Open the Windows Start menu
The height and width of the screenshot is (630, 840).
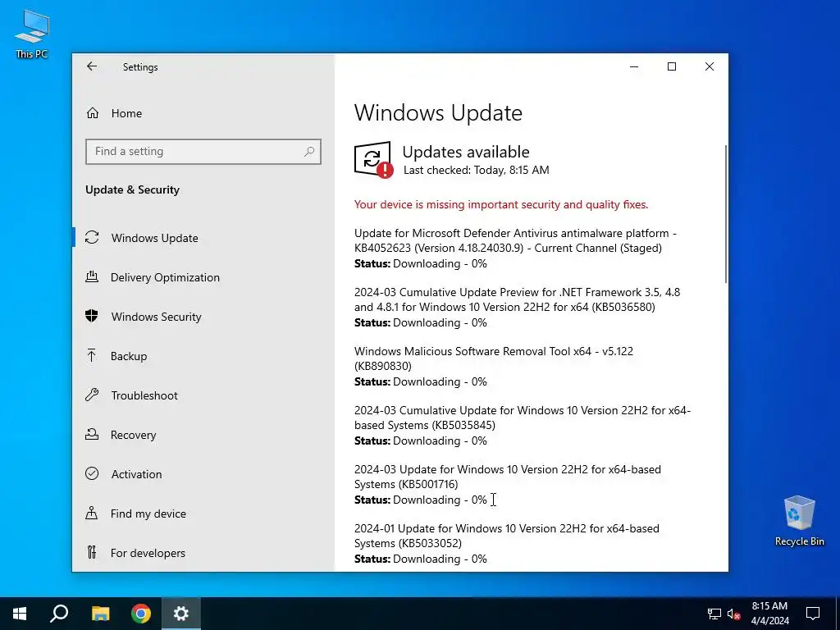click(20, 614)
